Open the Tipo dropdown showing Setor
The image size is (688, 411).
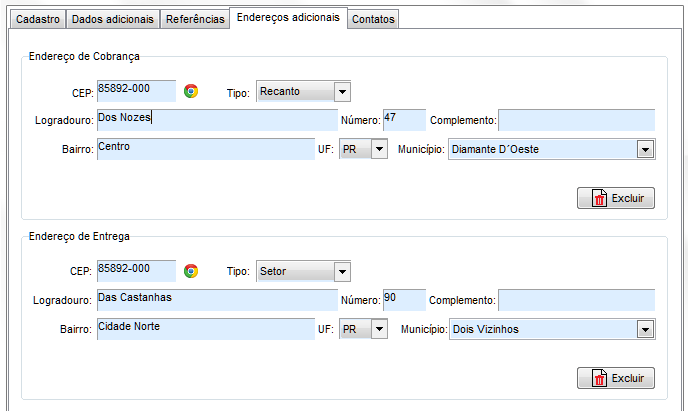[x=303, y=271]
